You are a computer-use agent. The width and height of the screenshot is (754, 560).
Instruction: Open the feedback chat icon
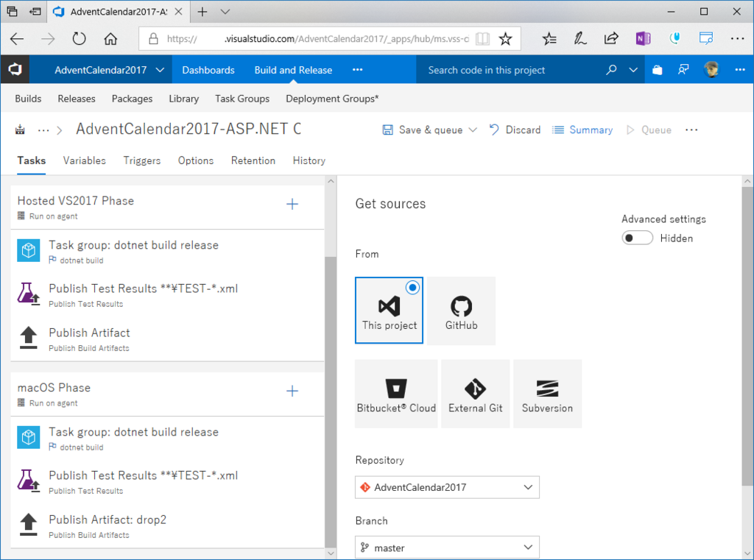point(683,70)
